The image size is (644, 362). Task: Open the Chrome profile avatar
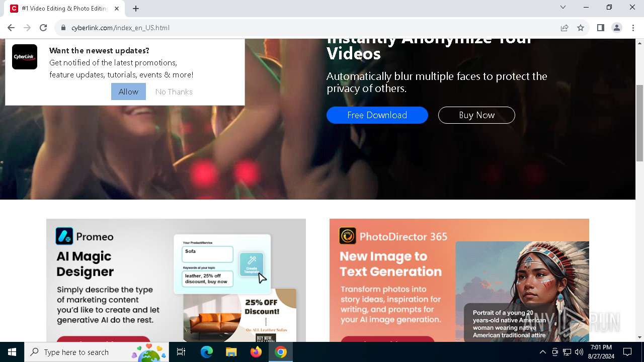[x=617, y=28]
